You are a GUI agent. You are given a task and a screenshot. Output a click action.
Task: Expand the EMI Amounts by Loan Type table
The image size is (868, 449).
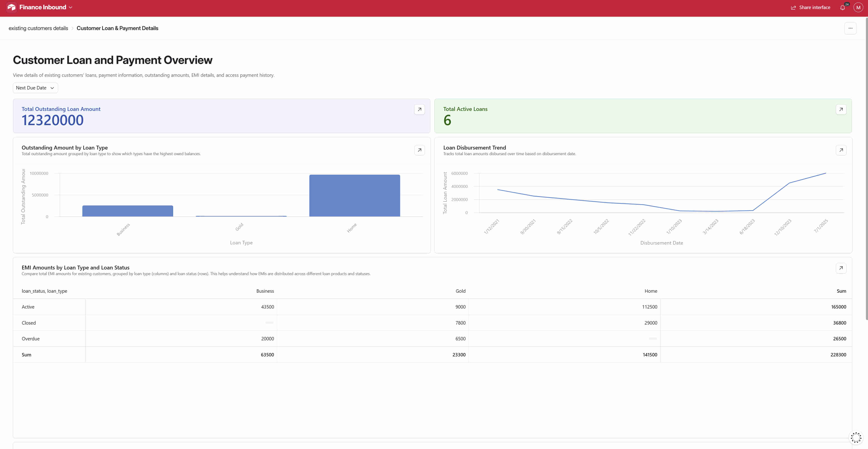[x=841, y=268]
